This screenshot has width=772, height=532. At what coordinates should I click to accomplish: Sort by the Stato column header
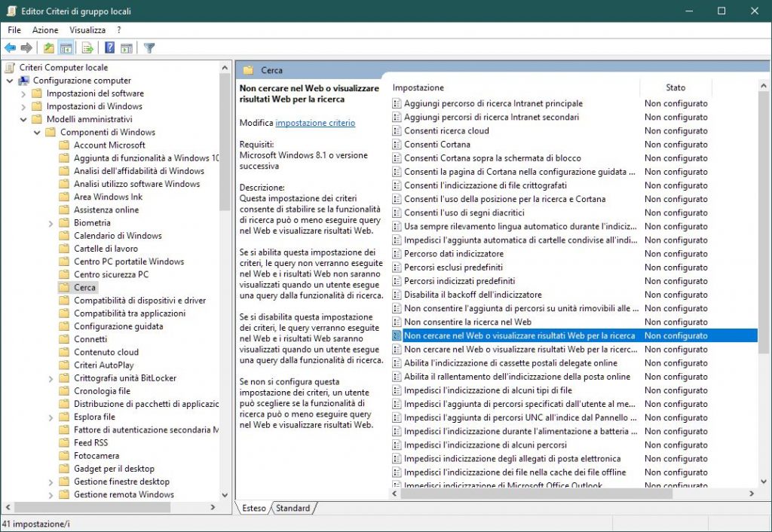tap(675, 87)
